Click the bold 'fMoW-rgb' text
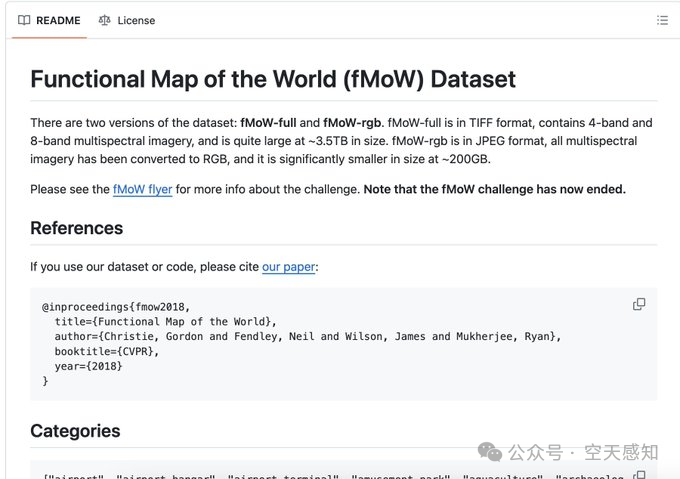This screenshot has width=680, height=479. point(352,123)
